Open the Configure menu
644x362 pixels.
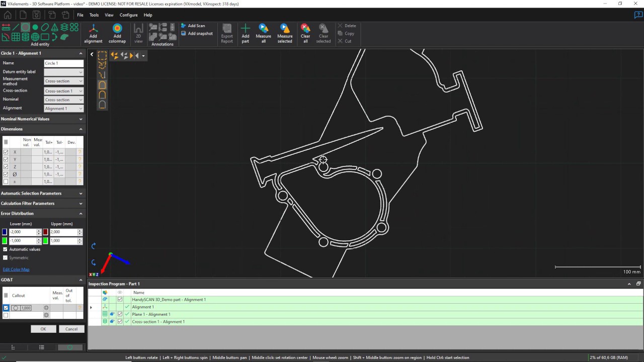128,15
